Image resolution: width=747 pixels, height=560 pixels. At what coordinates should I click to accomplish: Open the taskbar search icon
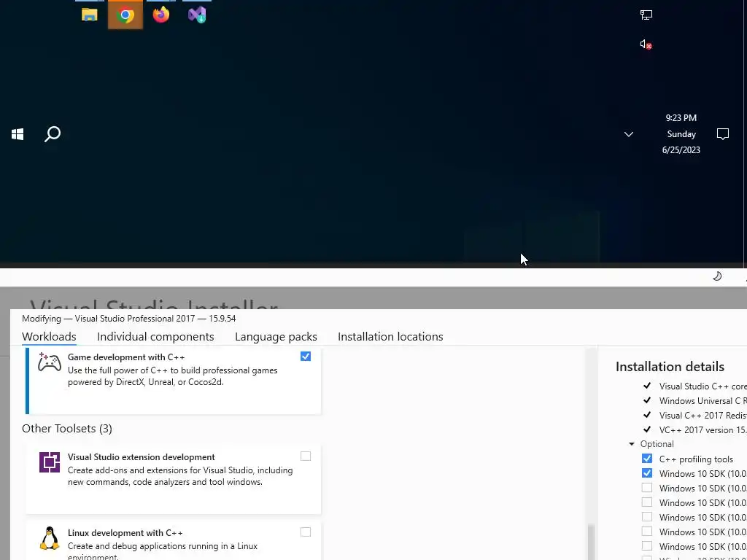pos(53,134)
